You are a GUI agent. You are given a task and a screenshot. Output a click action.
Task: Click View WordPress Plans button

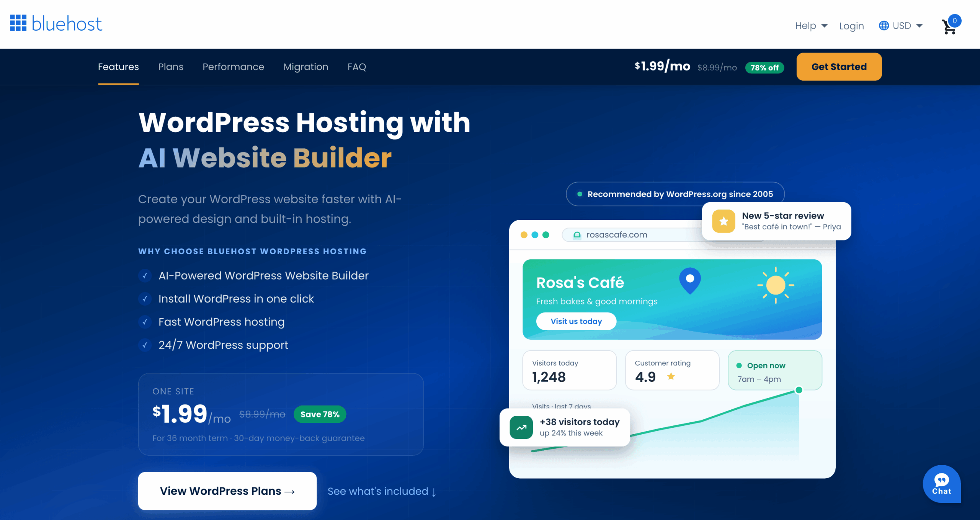tap(227, 491)
